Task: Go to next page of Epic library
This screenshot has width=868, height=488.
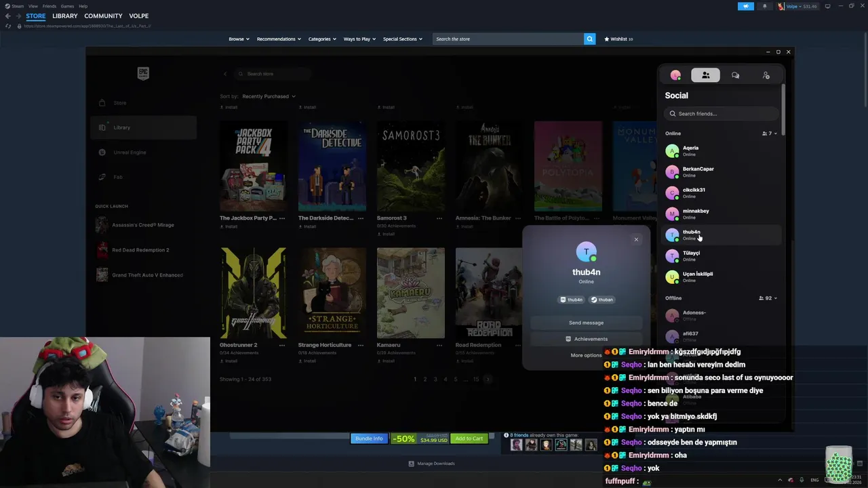Action: [x=488, y=379]
